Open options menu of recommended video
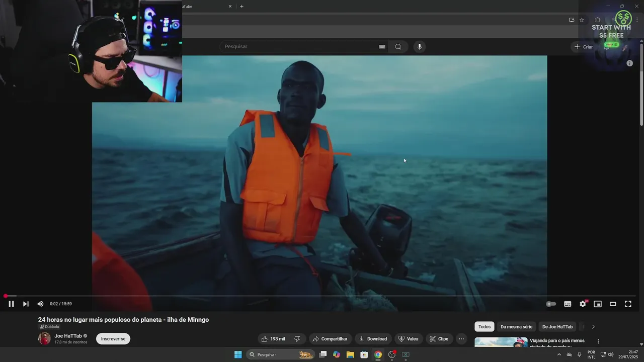Screen dimensions: 644x362 [598, 341]
